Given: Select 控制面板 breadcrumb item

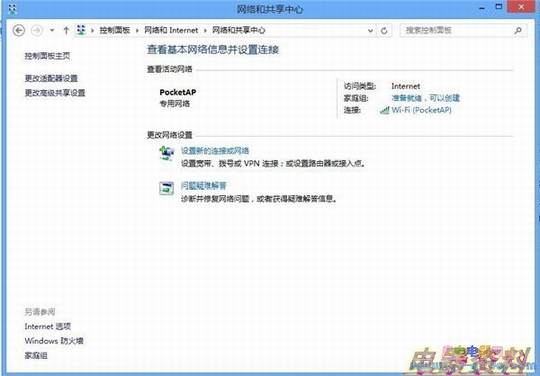Looking at the screenshot, I should pos(115,30).
